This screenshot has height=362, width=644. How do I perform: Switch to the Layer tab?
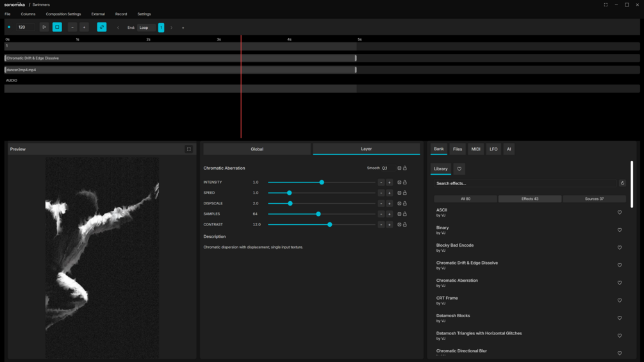tap(367, 149)
